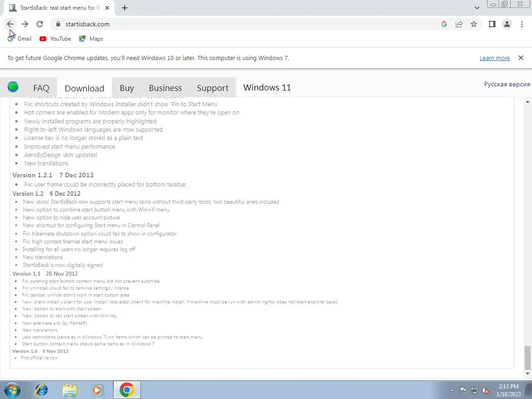Click 'AeroByDesign skin updated' line
The image size is (532, 399).
click(x=60, y=155)
